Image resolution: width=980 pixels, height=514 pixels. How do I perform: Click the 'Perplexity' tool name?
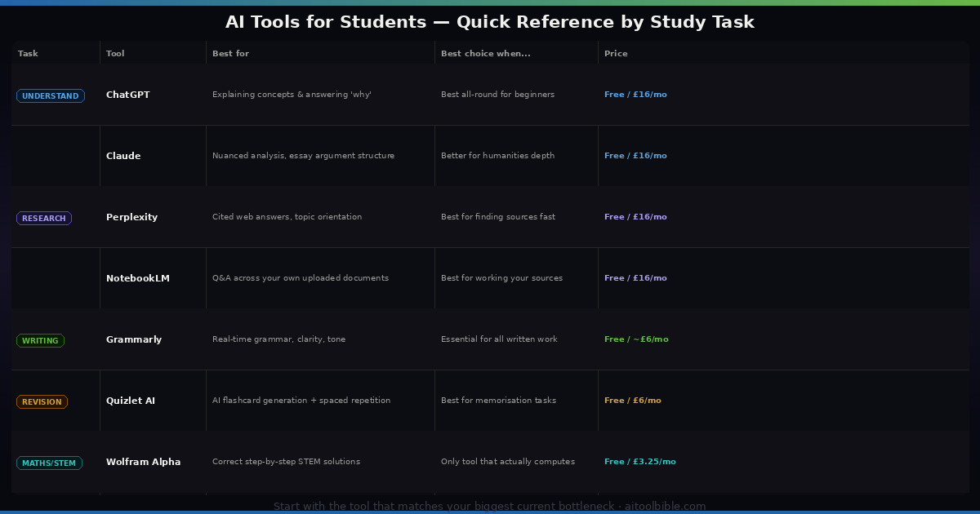coord(131,217)
